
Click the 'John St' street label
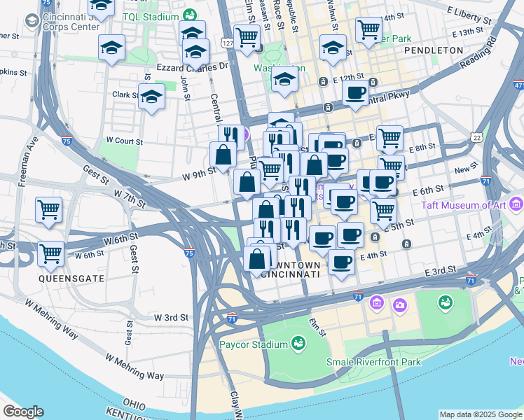point(185,88)
